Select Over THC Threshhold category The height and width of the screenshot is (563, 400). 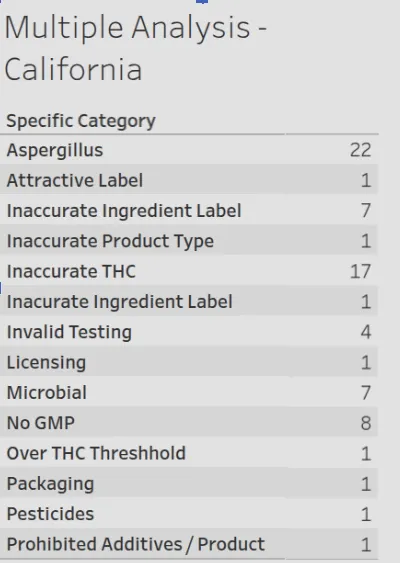[189, 453]
